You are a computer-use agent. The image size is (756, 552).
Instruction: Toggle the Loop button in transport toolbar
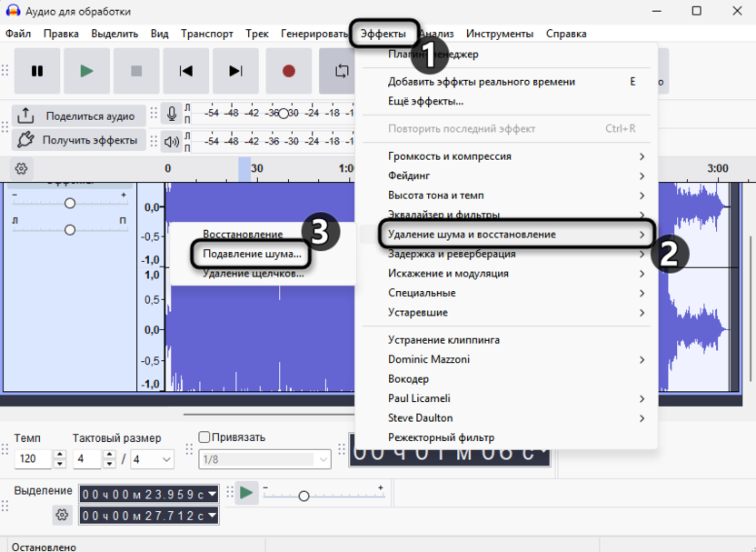click(x=340, y=71)
